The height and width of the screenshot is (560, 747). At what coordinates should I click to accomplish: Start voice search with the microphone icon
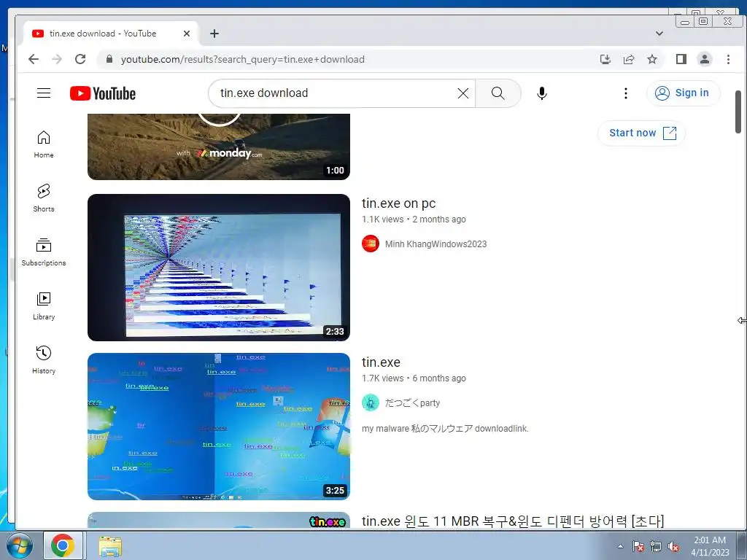pyautogui.click(x=542, y=93)
